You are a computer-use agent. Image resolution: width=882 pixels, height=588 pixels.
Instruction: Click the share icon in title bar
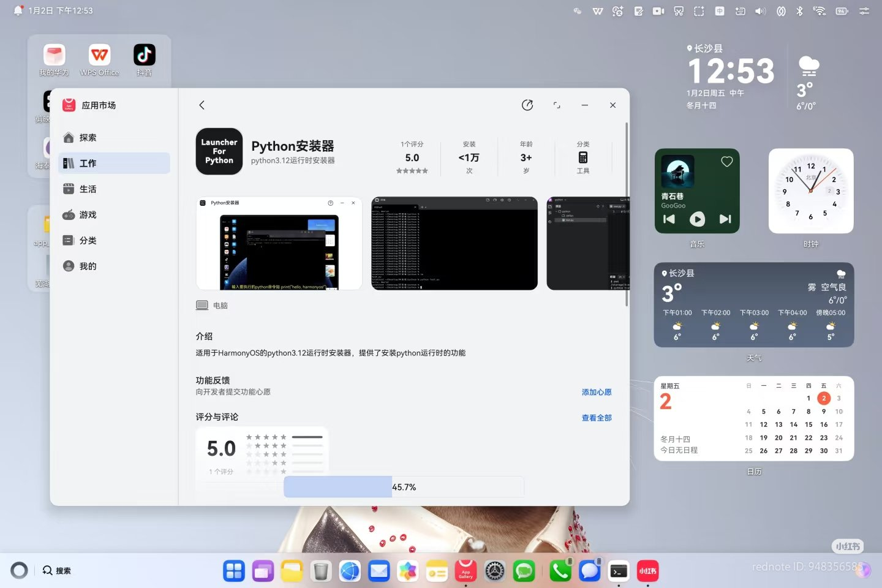coord(527,105)
